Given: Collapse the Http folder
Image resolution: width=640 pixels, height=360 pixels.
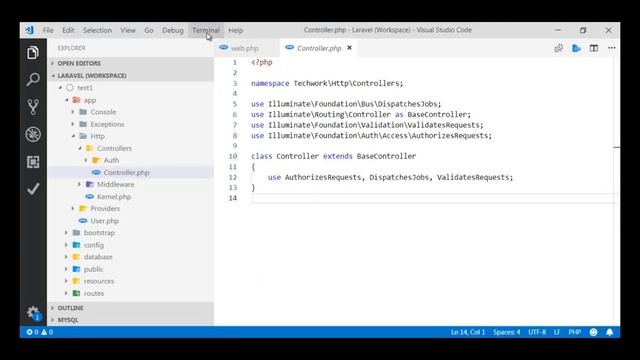Looking at the screenshot, I should [73, 136].
